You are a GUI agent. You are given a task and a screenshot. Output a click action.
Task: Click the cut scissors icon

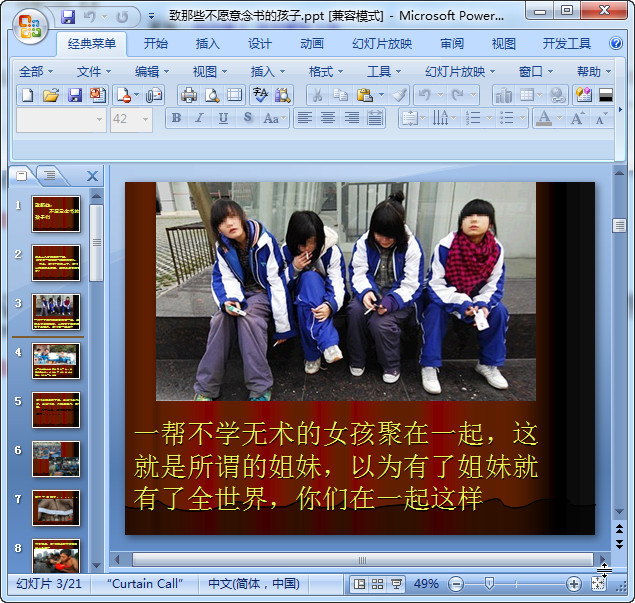[318, 96]
